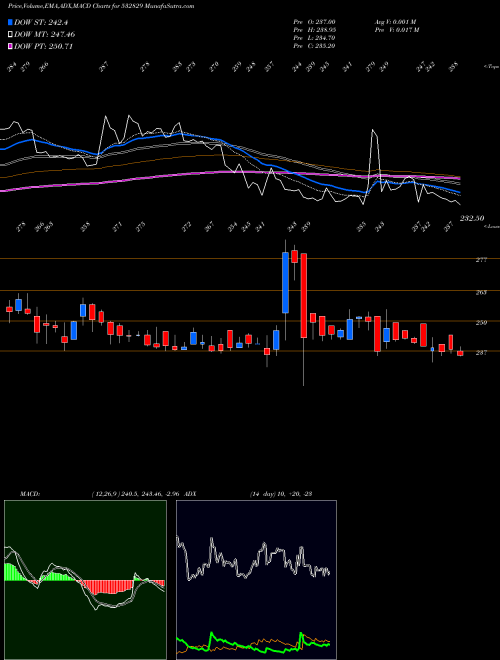Click the '<Tops' label beside the upper numbers
This screenshot has width=500, height=660.
(492, 67)
